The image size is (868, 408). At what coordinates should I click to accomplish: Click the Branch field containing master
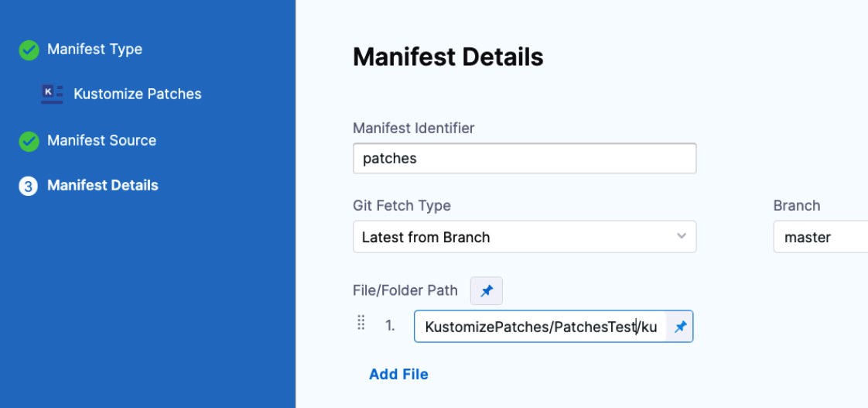(x=820, y=237)
